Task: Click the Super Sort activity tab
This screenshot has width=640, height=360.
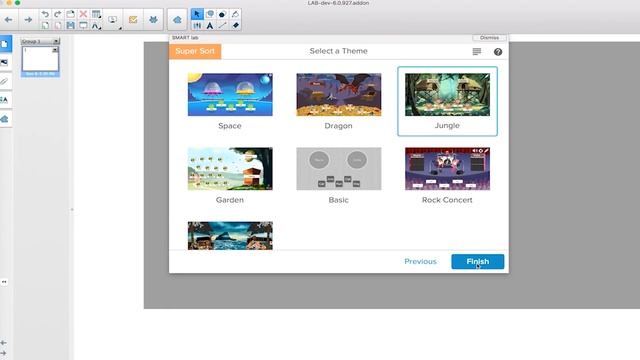Action: pos(195,51)
